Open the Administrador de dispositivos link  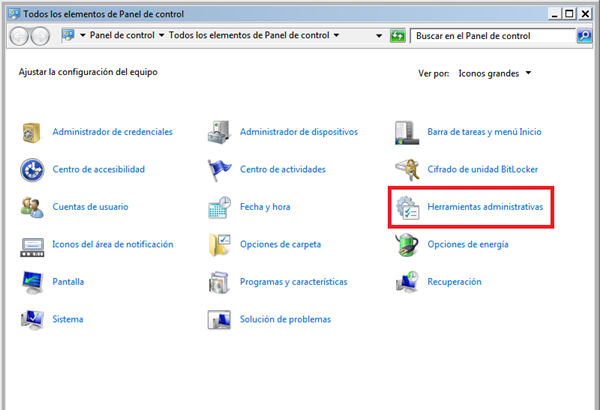[x=299, y=132]
